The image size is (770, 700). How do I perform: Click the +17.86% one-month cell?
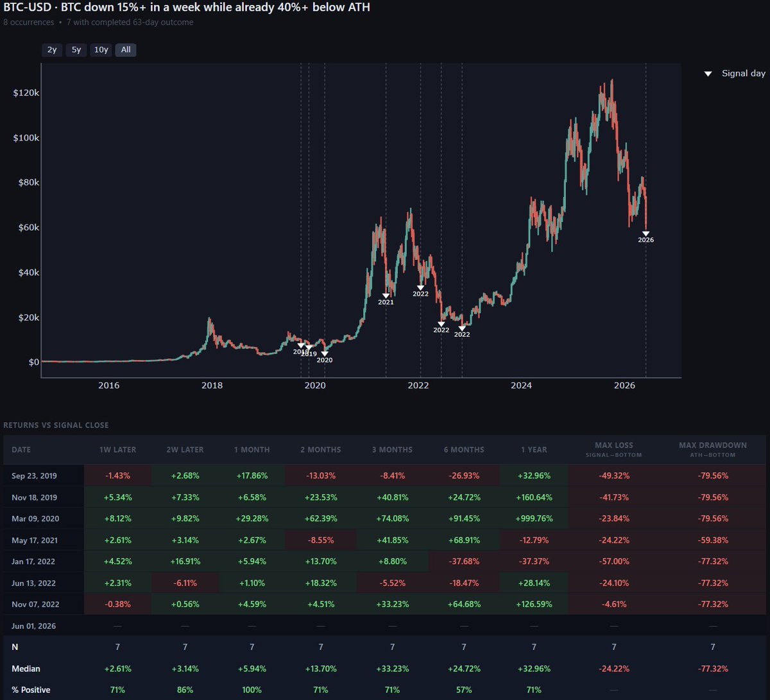(x=252, y=475)
